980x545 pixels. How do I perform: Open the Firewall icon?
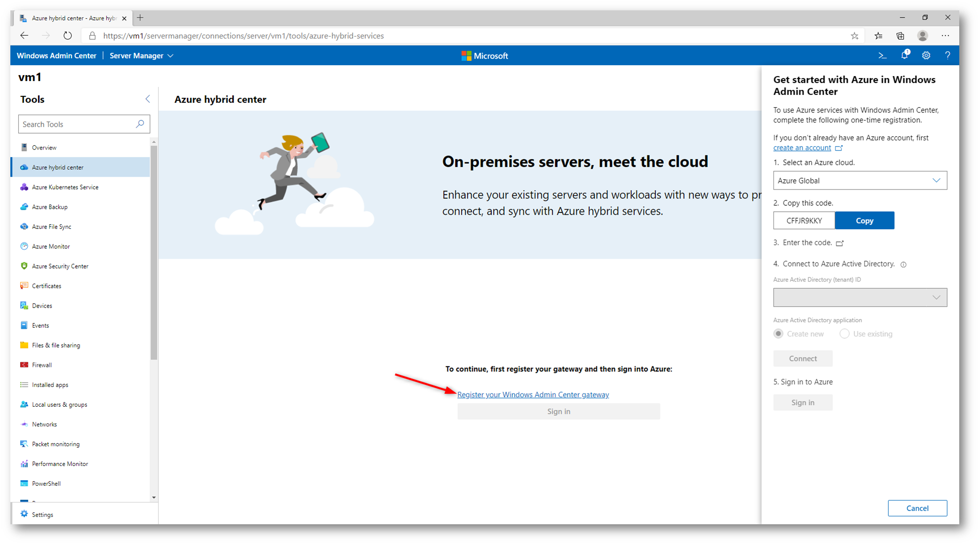pos(24,364)
